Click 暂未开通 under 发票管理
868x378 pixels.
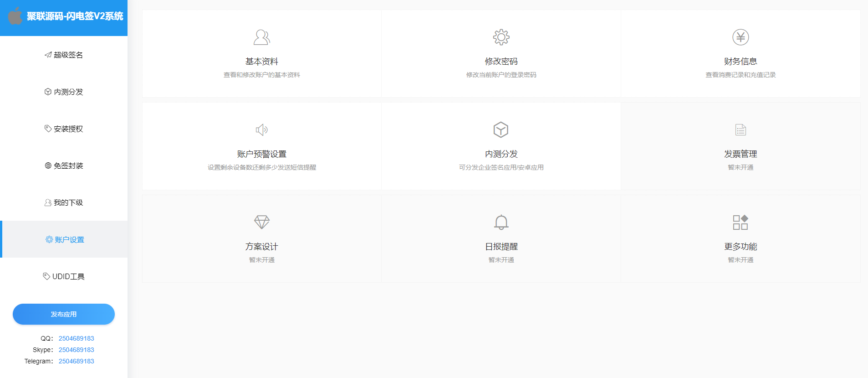point(741,167)
